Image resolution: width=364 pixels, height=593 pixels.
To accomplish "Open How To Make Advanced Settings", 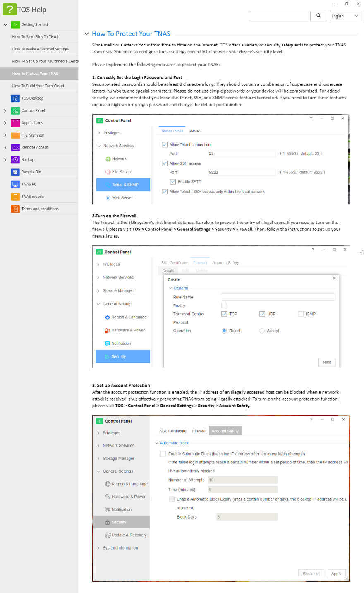I will [41, 49].
